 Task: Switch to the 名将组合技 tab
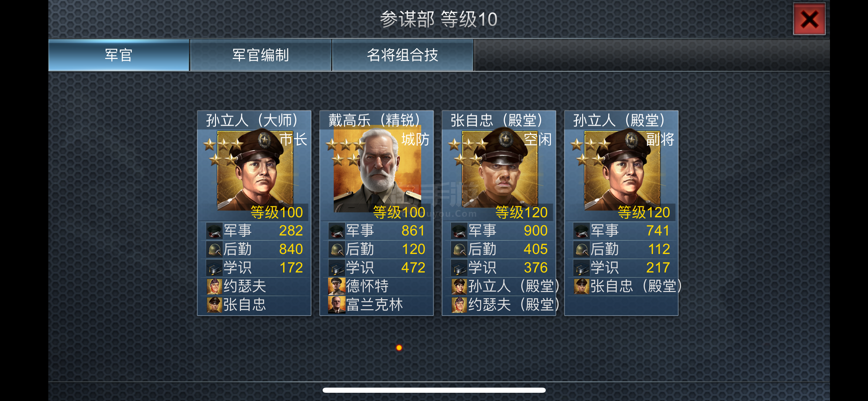click(402, 55)
